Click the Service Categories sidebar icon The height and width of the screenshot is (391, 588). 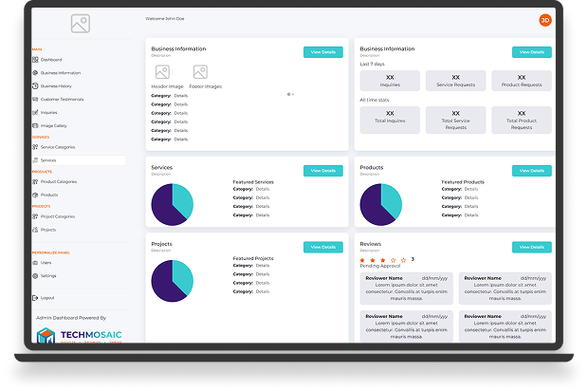pyautogui.click(x=35, y=147)
